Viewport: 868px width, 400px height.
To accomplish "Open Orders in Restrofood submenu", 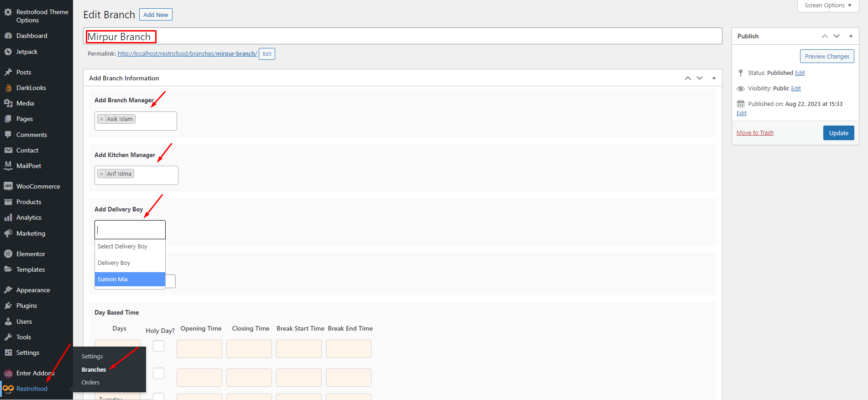I will [x=90, y=382].
